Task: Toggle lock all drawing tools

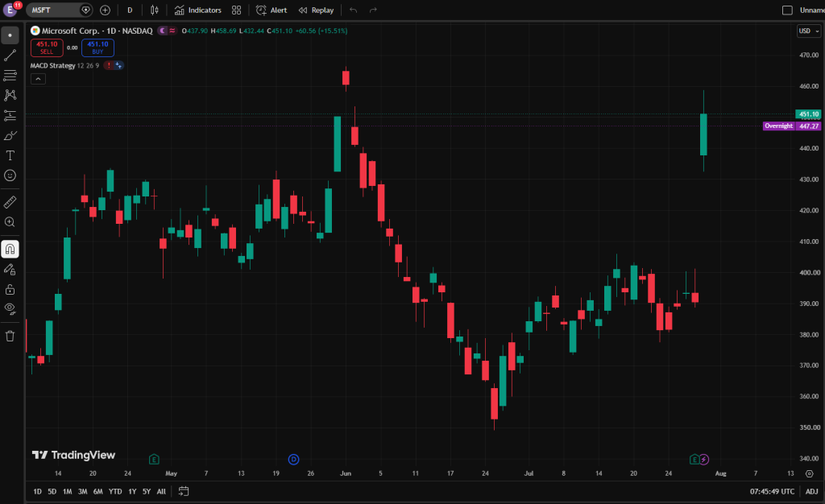Action: (10, 290)
